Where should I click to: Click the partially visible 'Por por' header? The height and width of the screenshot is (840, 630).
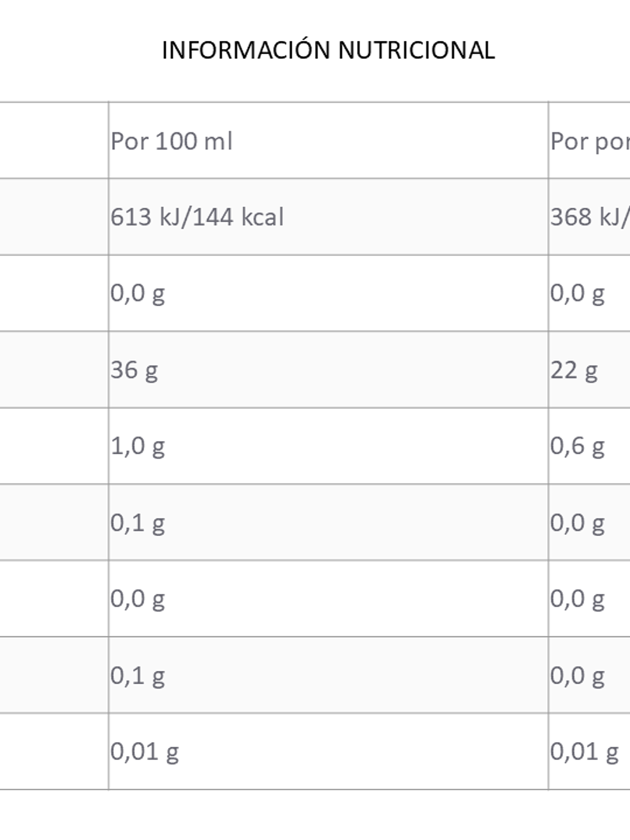[589, 141]
